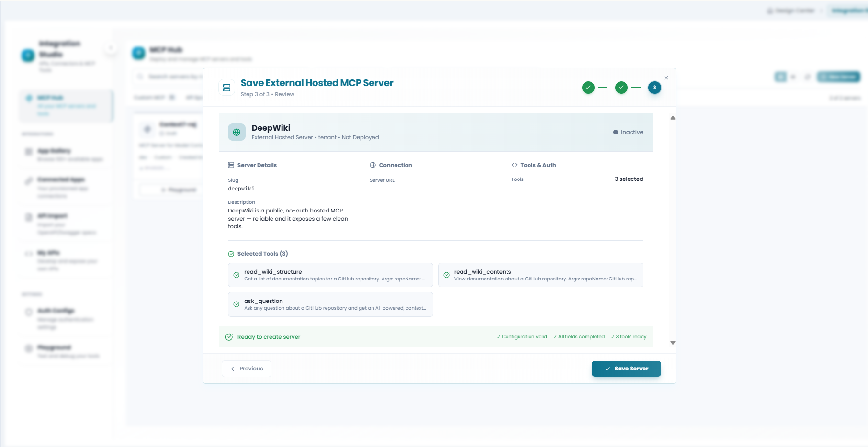Click the Save Server button
Viewport: 868px width, 447px height.
pyautogui.click(x=626, y=369)
